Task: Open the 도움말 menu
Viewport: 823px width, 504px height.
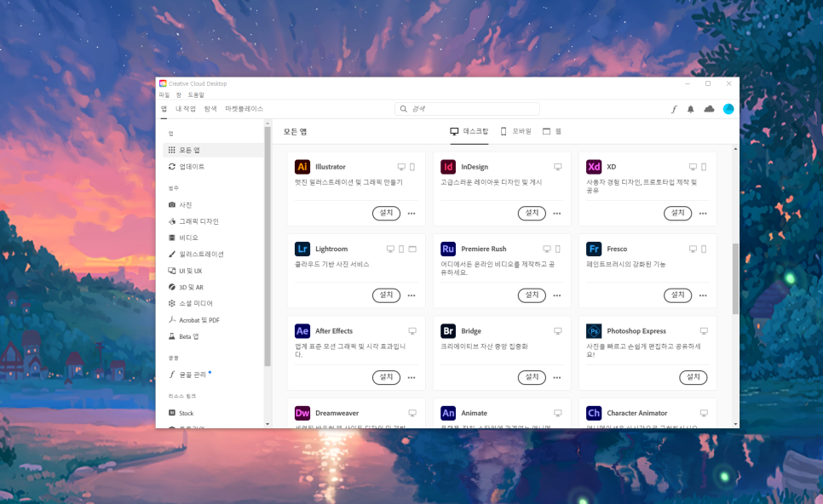Action: pos(196,95)
